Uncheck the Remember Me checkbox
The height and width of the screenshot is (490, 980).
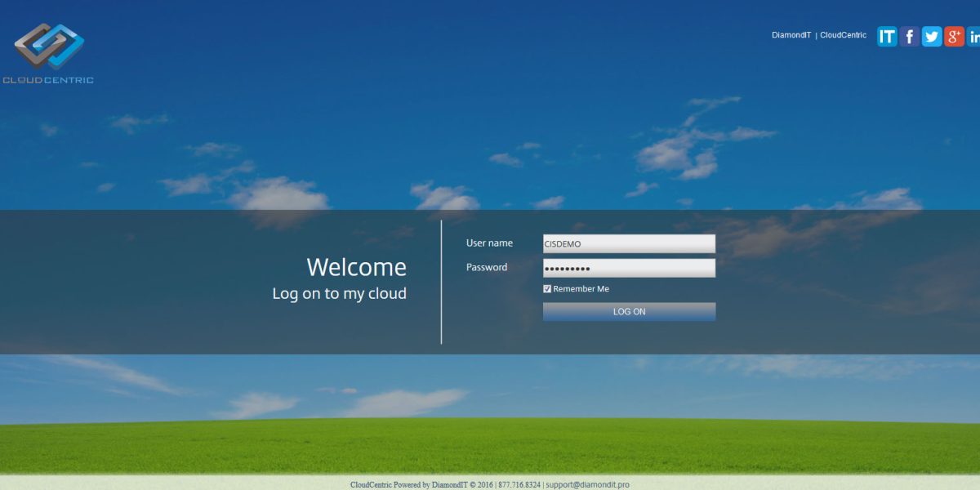pos(547,288)
